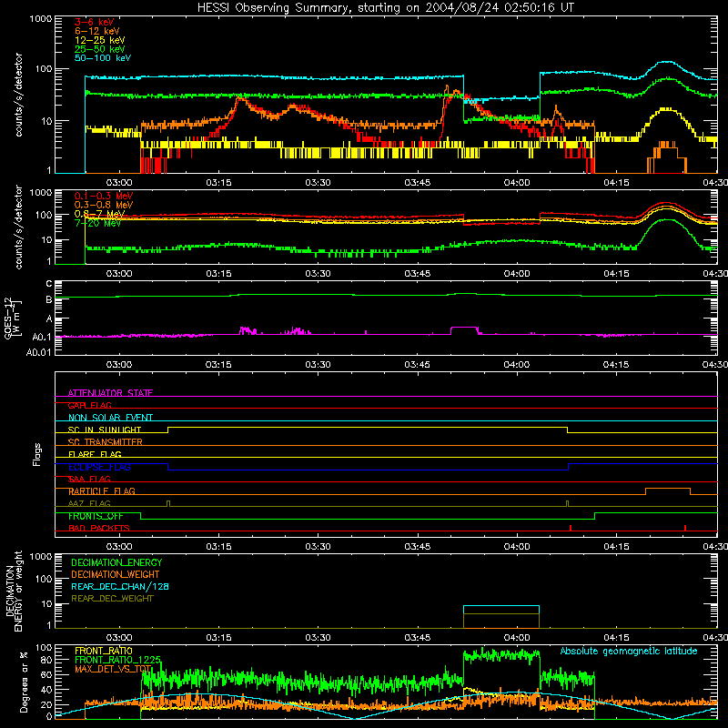Click the ECLIPSE_FLAG label
This screenshot has height=728, width=728.
(x=99, y=467)
